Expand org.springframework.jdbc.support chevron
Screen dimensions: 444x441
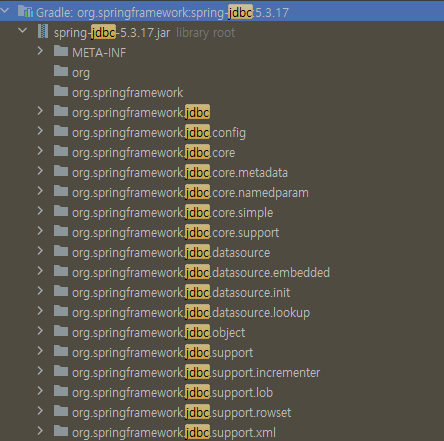40,351
